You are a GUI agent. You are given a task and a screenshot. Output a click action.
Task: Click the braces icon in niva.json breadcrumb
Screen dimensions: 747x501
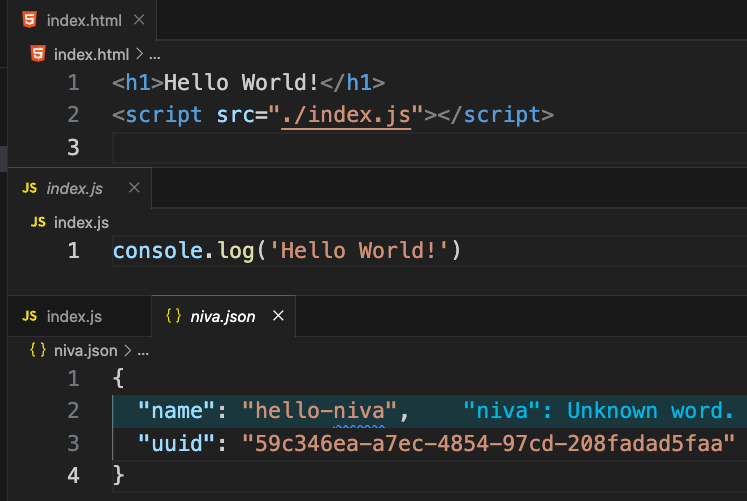pos(38,350)
